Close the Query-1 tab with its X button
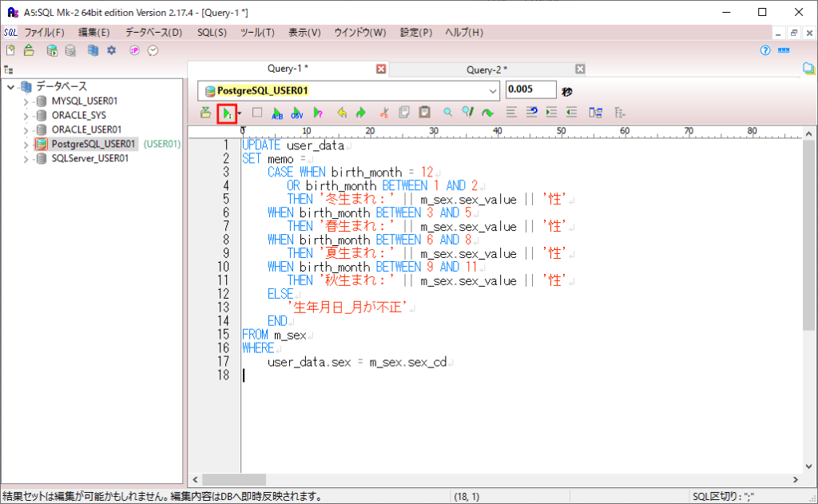The height and width of the screenshot is (504, 818). pos(381,69)
